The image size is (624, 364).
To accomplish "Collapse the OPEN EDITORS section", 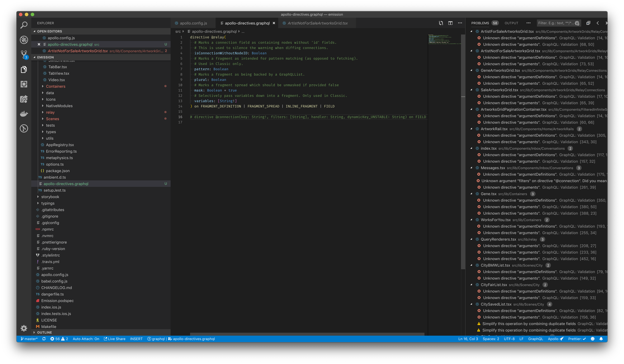I will (x=49, y=31).
